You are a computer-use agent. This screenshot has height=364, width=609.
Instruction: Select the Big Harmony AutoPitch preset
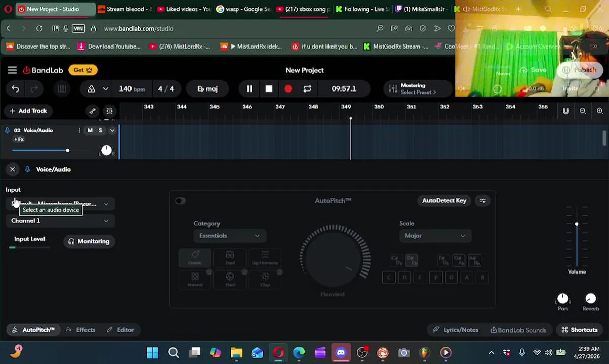point(265,257)
